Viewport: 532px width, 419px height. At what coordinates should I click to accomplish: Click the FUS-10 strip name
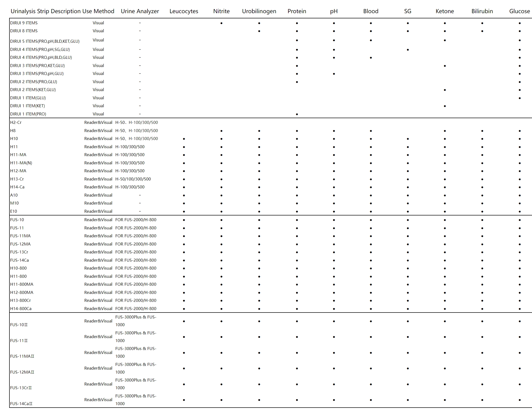17,220
